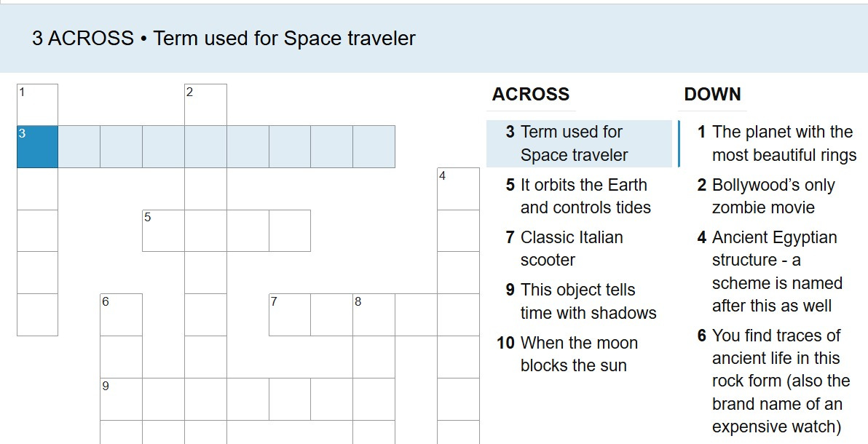Click the current clue banner at top

click(x=434, y=38)
